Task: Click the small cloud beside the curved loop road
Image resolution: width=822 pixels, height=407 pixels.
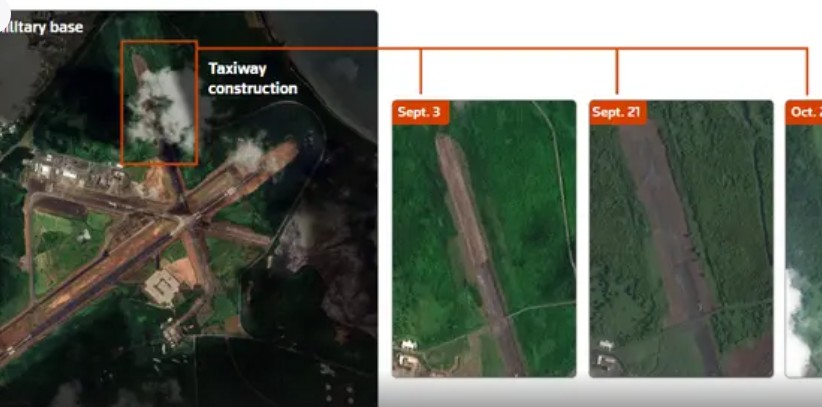Action: tap(247, 153)
